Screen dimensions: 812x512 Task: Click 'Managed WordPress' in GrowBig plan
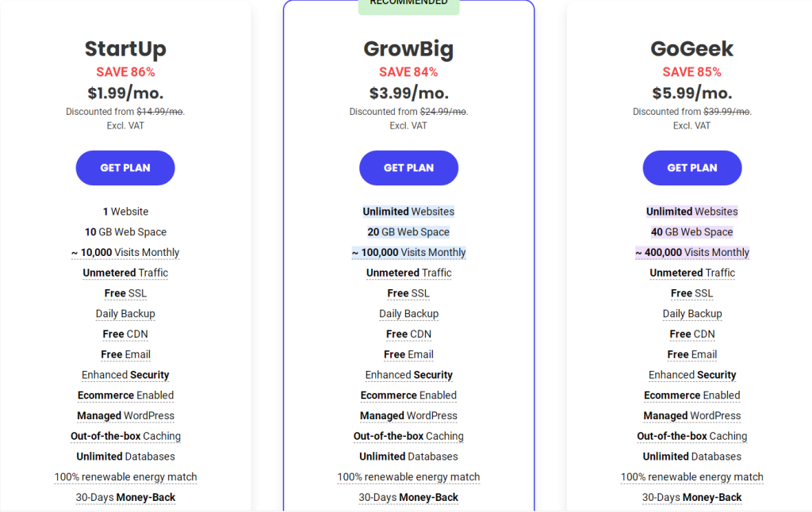(408, 416)
